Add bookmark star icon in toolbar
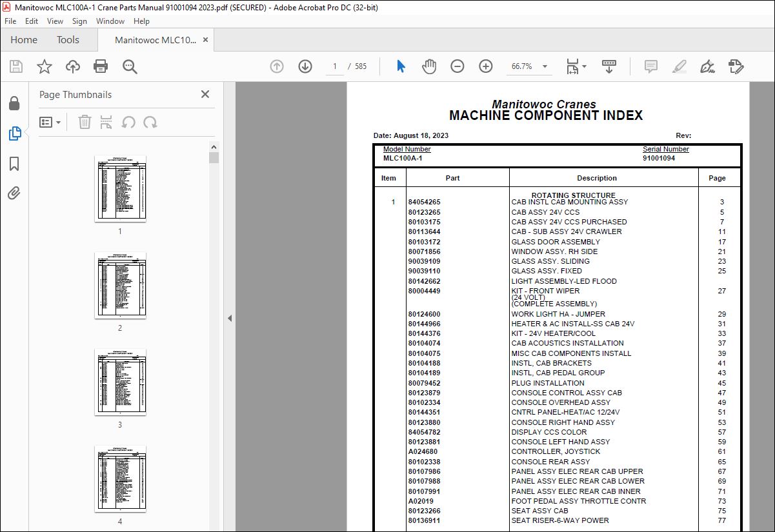This screenshot has width=775, height=532. pyautogui.click(x=45, y=66)
